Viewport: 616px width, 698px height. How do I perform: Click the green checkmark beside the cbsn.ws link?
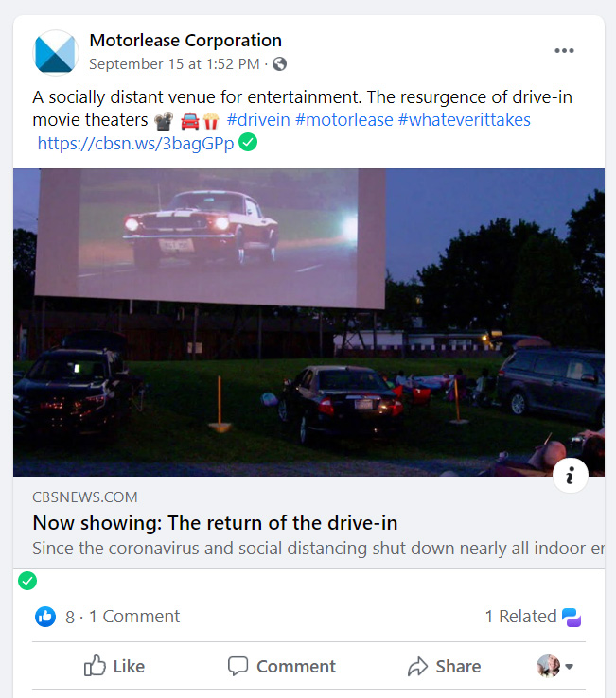point(248,143)
